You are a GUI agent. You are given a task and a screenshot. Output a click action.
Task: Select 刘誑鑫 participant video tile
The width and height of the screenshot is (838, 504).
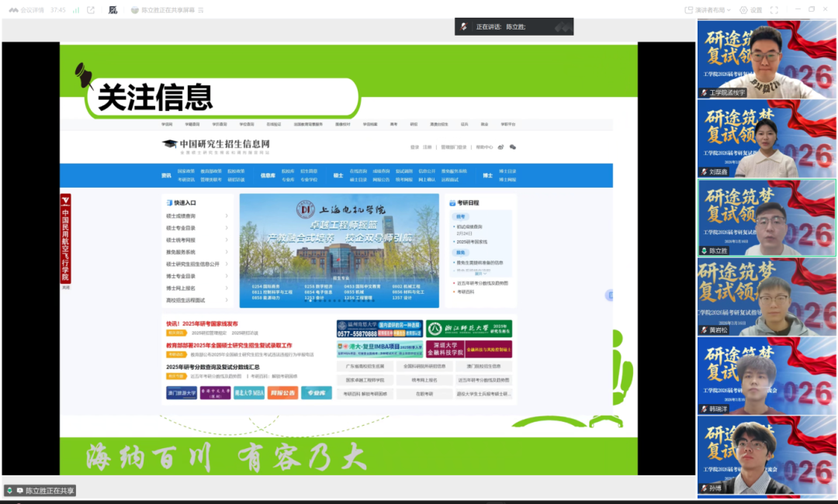[x=767, y=139]
